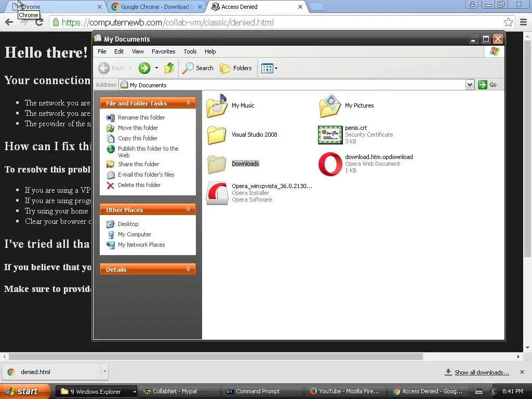The image size is (532, 399).
Task: Collapse the Other Places panel
Action: (188, 209)
